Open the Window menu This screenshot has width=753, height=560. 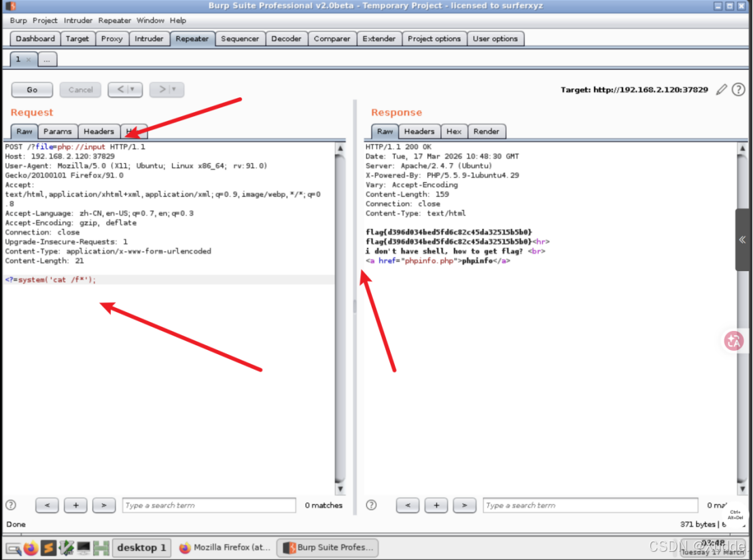150,20
